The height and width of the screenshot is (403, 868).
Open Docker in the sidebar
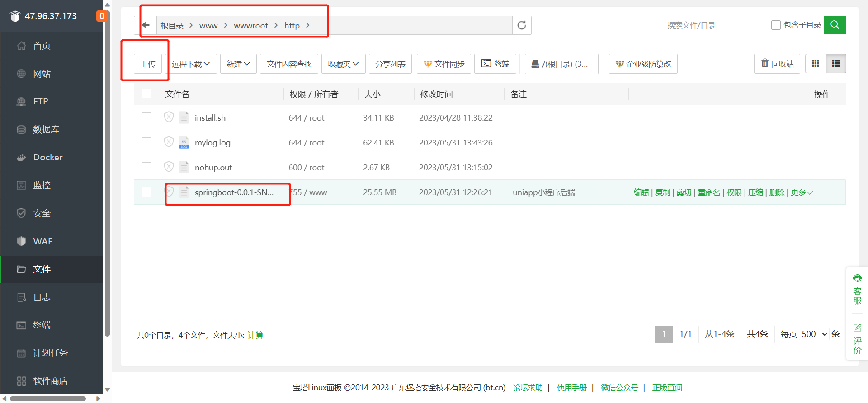pyautogui.click(x=47, y=157)
